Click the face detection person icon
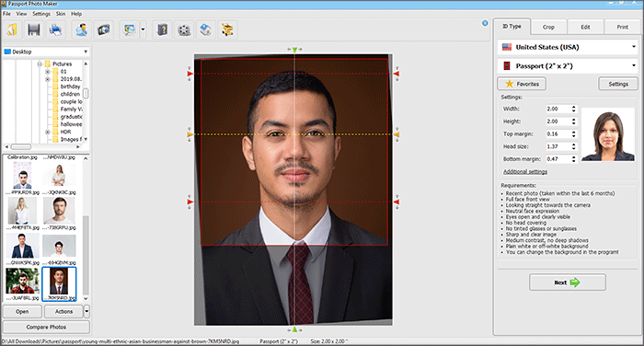Screen dimensions: 644x346 point(81,29)
